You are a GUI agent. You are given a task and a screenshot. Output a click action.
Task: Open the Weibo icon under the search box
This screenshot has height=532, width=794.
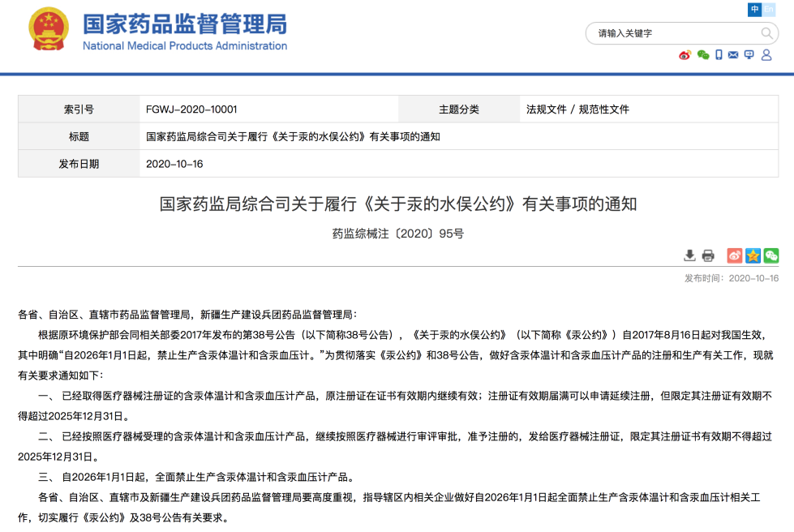[685, 55]
